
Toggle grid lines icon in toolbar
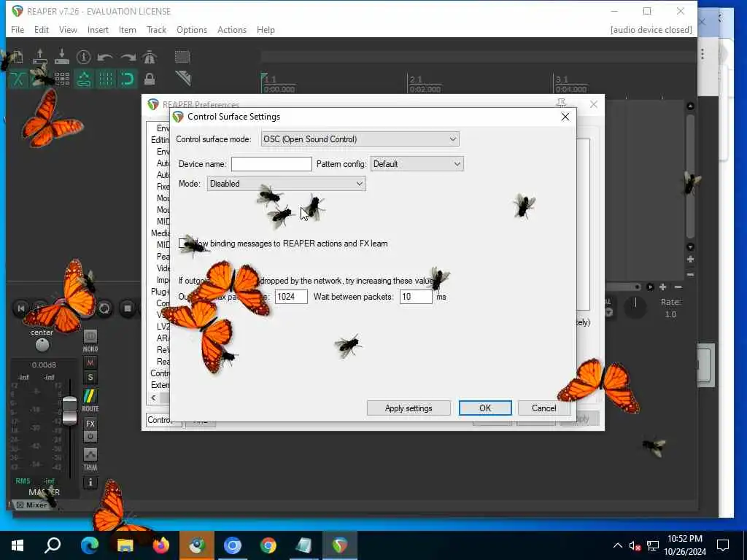tap(106, 79)
